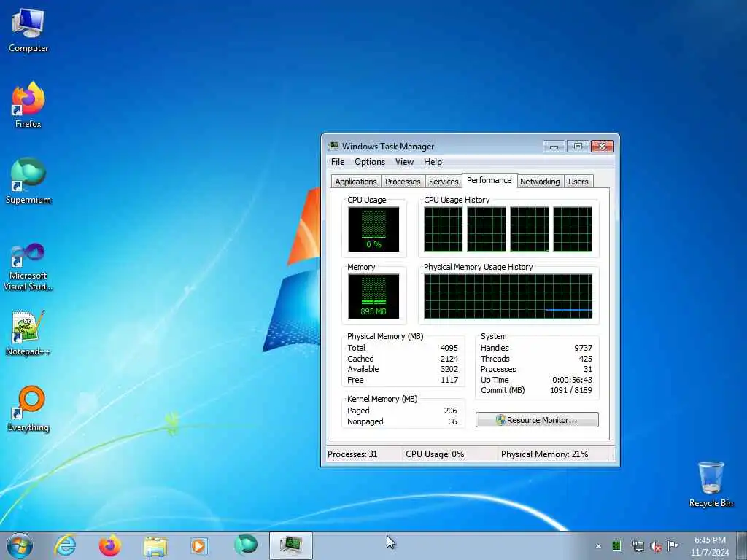Open the Action Center flag icon
Screen dimensions: 747x560
[x=673, y=545]
